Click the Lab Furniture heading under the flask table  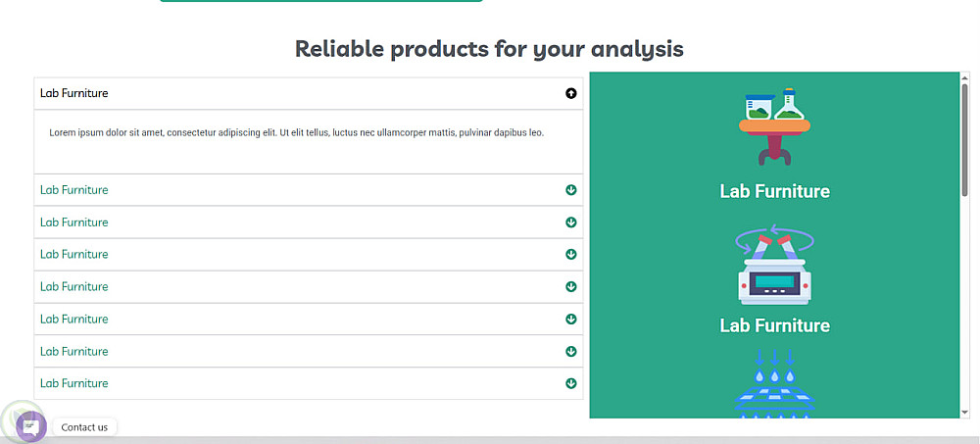point(774,191)
